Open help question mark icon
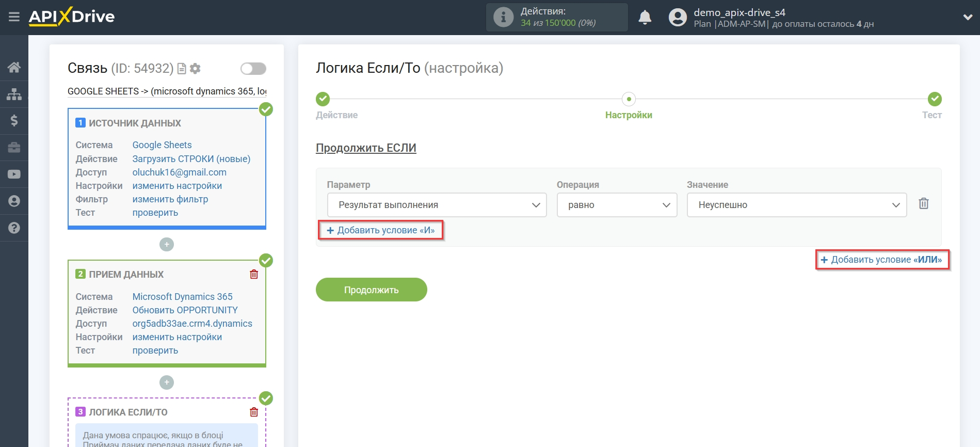Viewport: 980px width, 447px height. 14,228
